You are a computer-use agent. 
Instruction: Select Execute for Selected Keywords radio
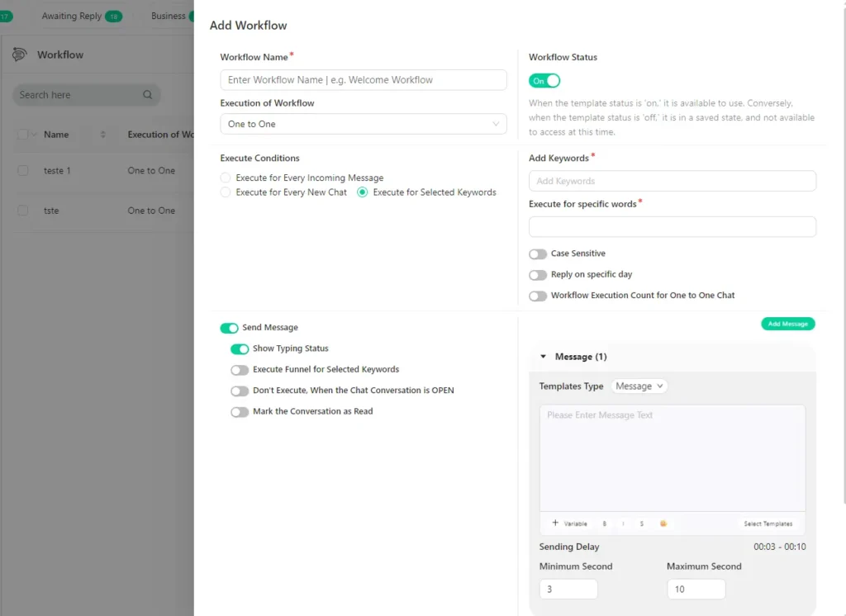[362, 192]
